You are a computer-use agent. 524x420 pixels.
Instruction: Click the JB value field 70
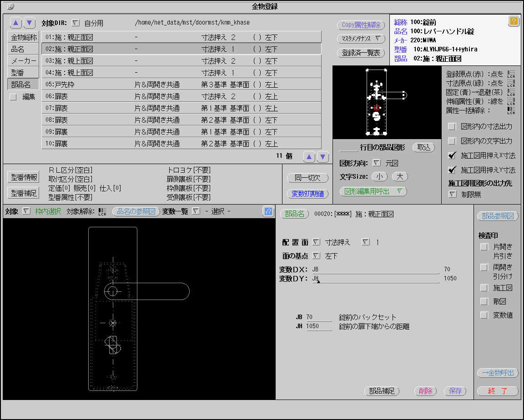[318, 317]
